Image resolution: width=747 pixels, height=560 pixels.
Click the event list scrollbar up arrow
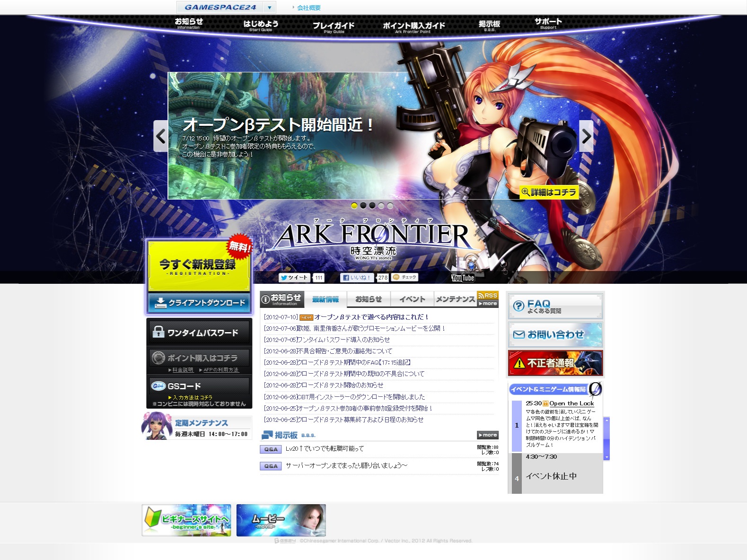point(607,420)
